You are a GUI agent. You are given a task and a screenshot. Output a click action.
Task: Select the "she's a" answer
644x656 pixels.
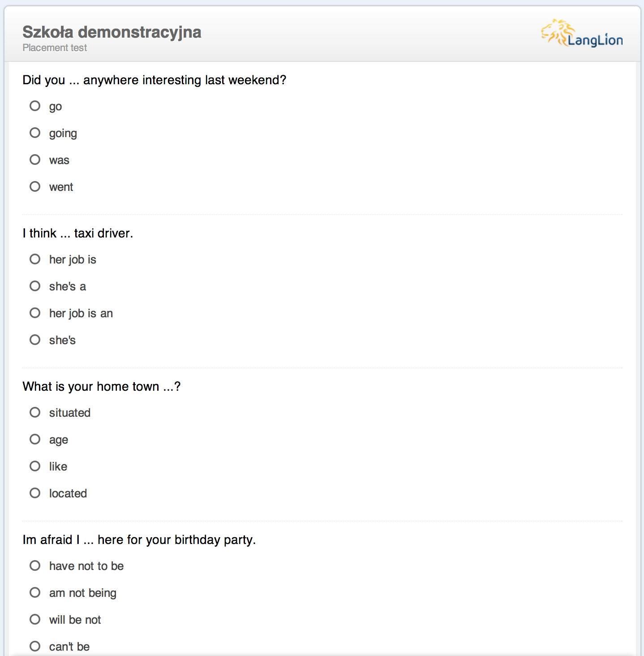(x=35, y=286)
